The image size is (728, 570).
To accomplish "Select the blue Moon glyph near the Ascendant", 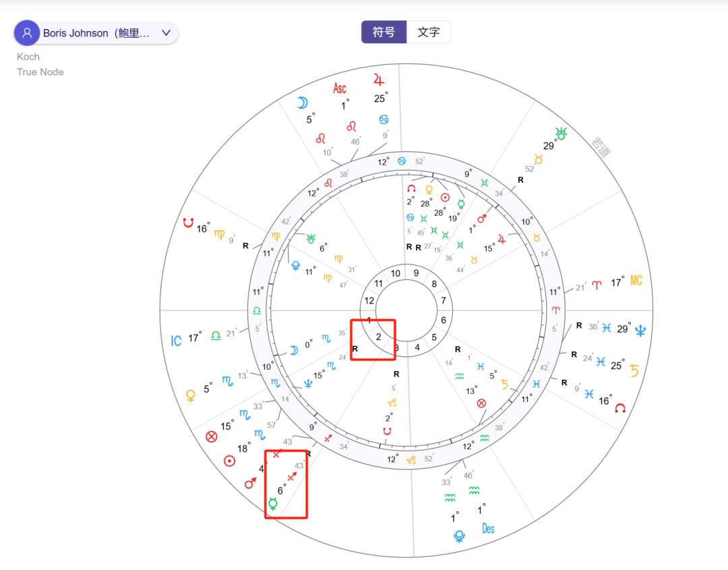I will [x=303, y=102].
